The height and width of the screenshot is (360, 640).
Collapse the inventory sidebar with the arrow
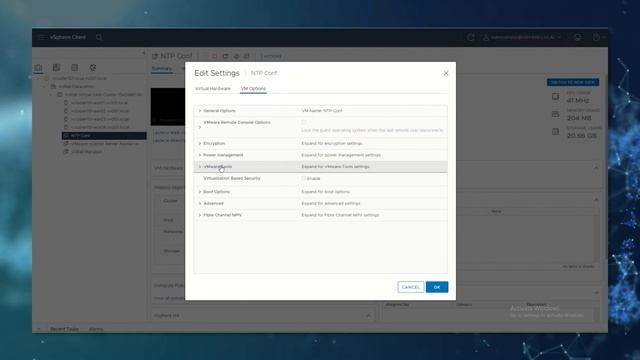pyautogui.click(x=144, y=53)
